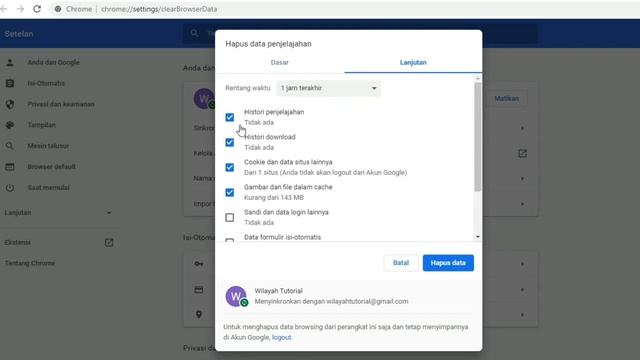The width and height of the screenshot is (640, 360).
Task: Switch to the Dasar tab
Action: click(x=280, y=62)
